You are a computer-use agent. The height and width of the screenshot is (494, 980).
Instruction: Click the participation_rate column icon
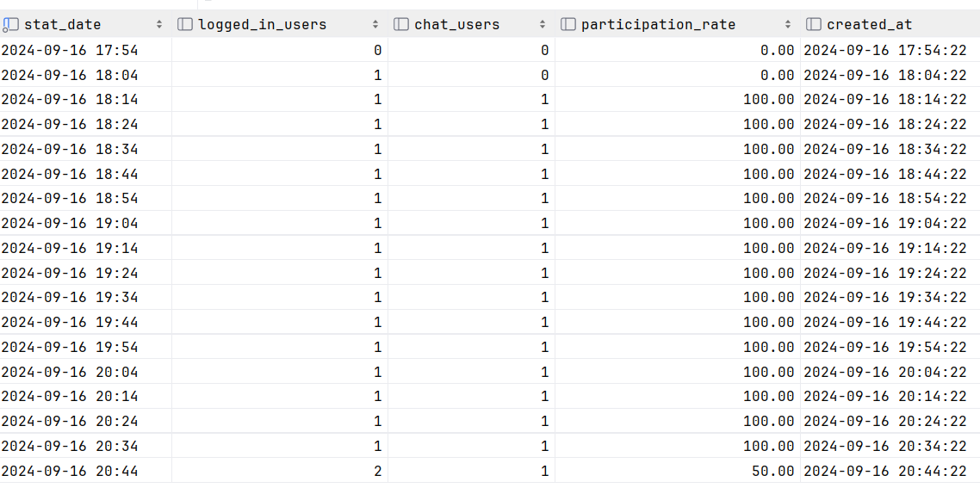568,25
